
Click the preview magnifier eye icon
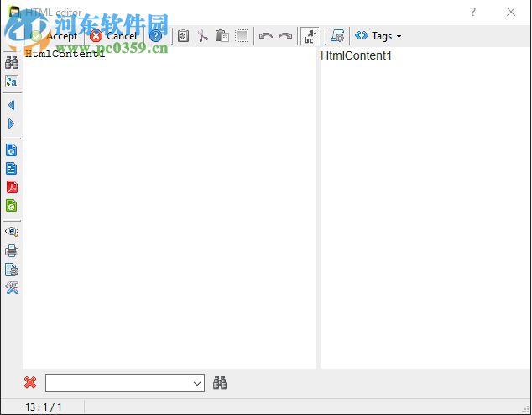click(12, 232)
